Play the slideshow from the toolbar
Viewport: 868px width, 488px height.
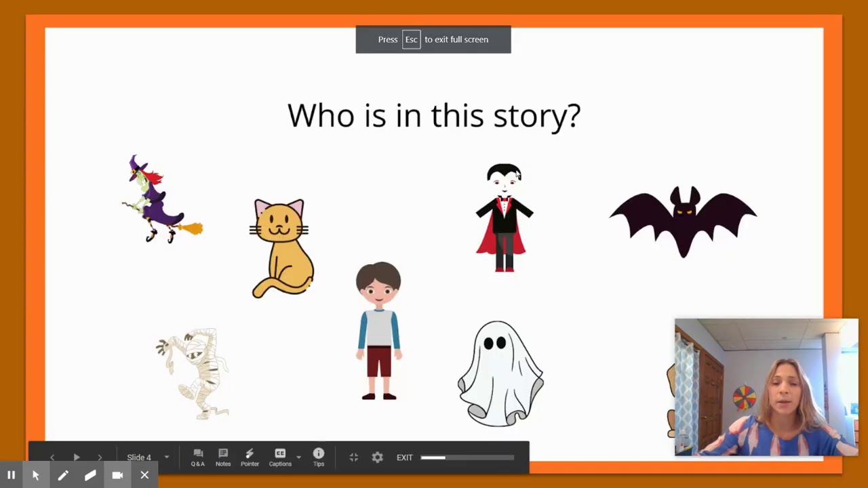pos(76,457)
